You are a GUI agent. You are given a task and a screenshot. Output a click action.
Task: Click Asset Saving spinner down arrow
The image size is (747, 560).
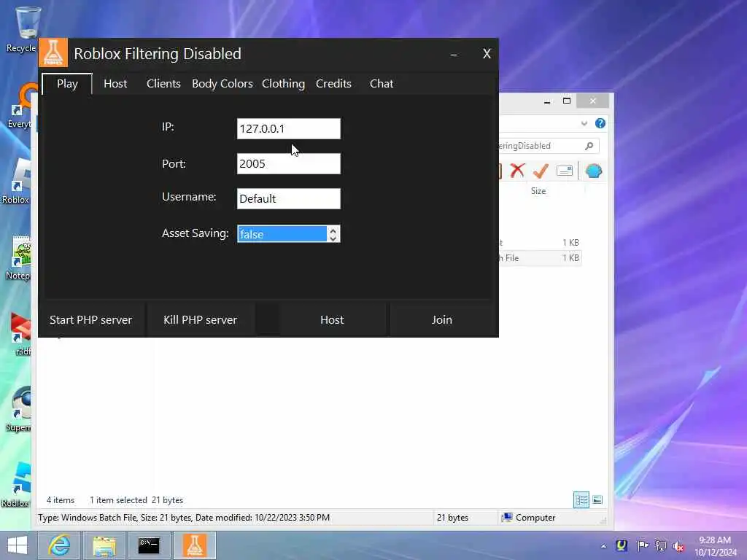click(x=333, y=238)
